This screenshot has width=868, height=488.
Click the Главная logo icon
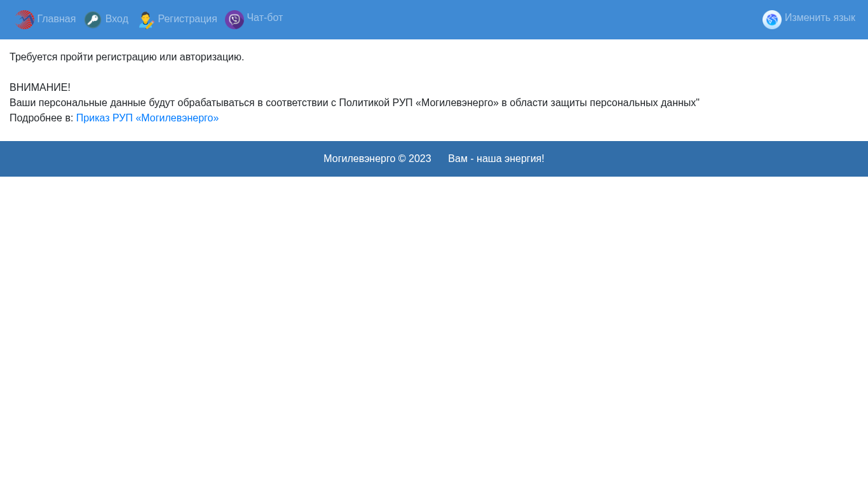25,20
